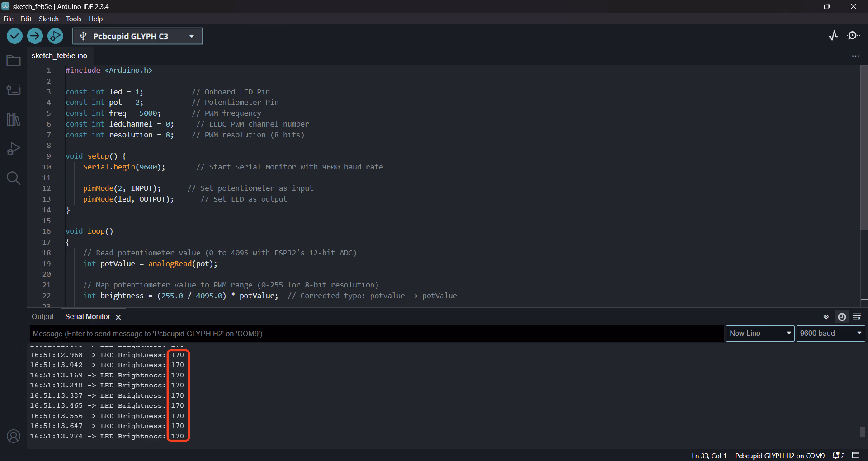The width and height of the screenshot is (868, 461).
Task: Toggle timestamp display in Serial Monitor
Action: tap(842, 317)
